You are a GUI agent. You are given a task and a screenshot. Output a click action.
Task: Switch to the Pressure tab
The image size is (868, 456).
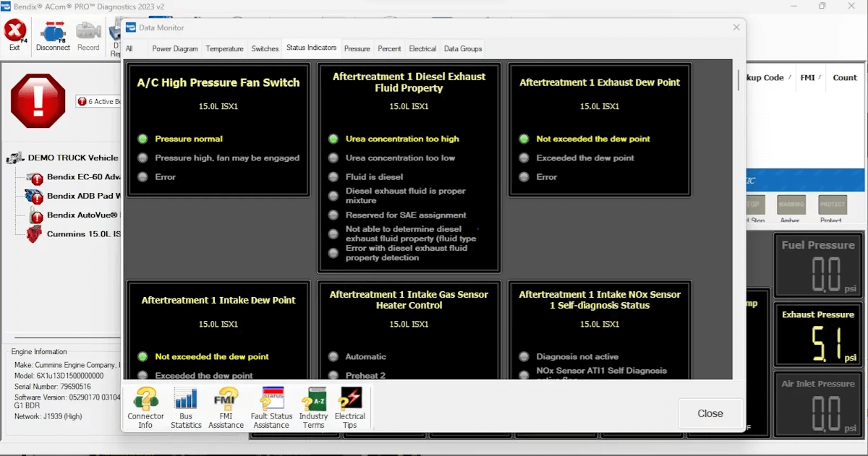pyautogui.click(x=357, y=49)
